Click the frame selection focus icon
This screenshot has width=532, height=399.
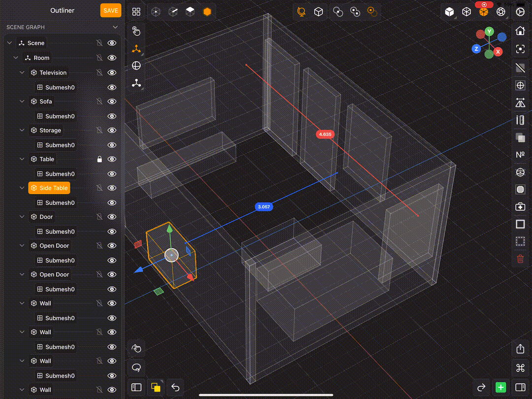click(520, 49)
